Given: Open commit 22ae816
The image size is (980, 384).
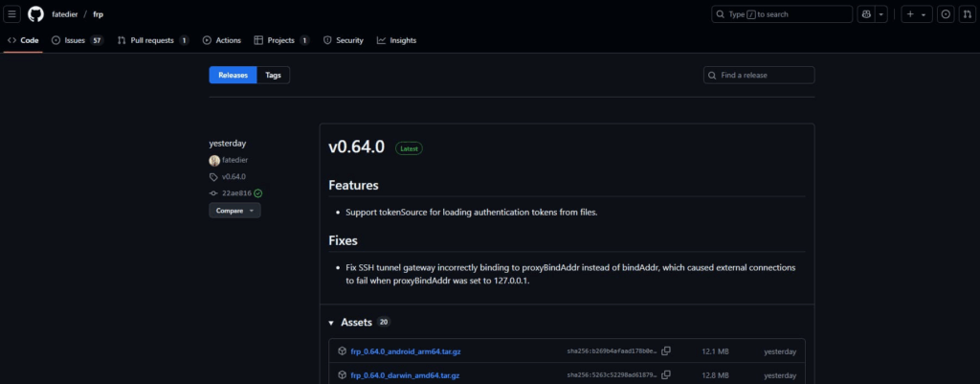Looking at the screenshot, I should pyautogui.click(x=236, y=193).
